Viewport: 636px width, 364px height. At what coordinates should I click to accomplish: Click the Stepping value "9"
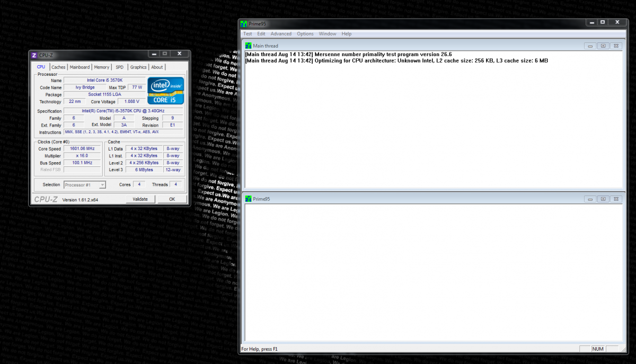172,118
